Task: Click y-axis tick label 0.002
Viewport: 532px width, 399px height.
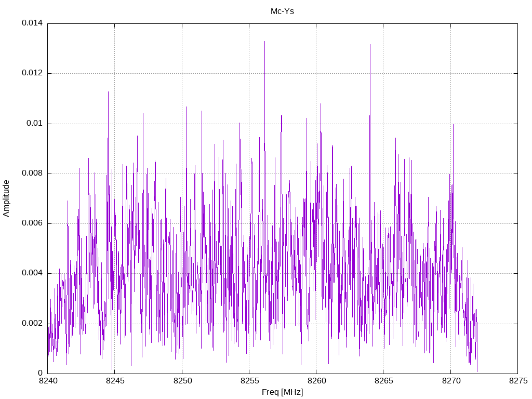Action: click(x=32, y=323)
